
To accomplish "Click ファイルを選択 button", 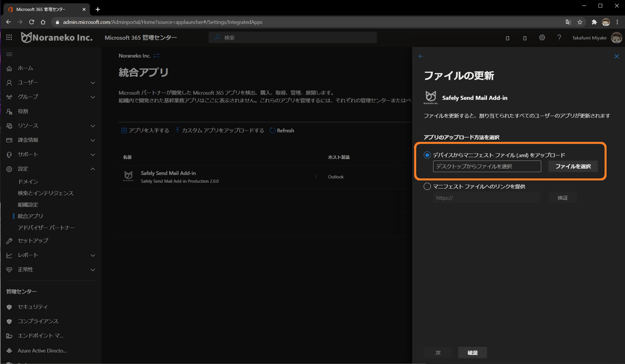I will coord(573,166).
